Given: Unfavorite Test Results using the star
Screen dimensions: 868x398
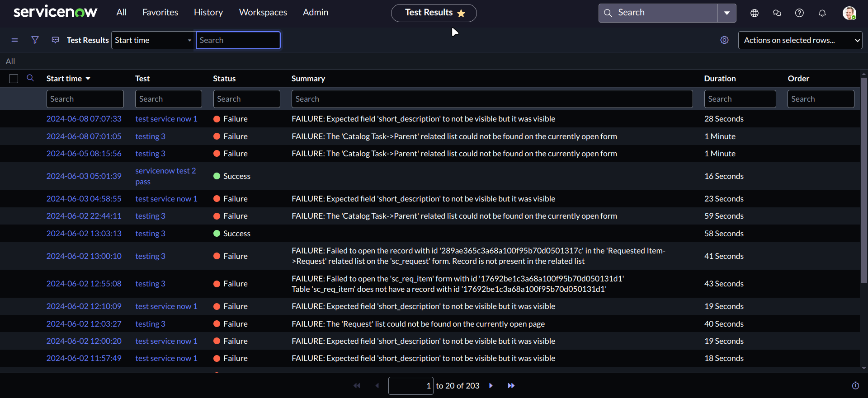Looking at the screenshot, I should [461, 13].
